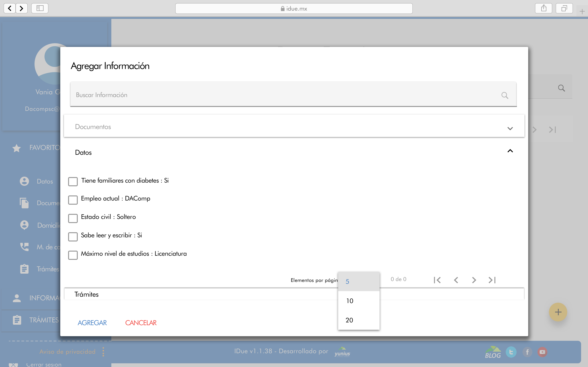The height and width of the screenshot is (367, 588).
Task: Open the Twitter icon in footer
Action: 511,352
